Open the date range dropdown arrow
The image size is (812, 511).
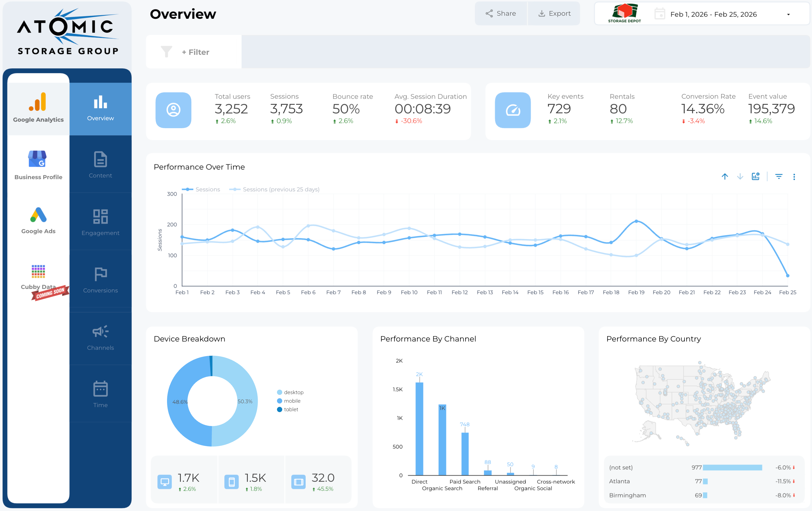pos(788,15)
